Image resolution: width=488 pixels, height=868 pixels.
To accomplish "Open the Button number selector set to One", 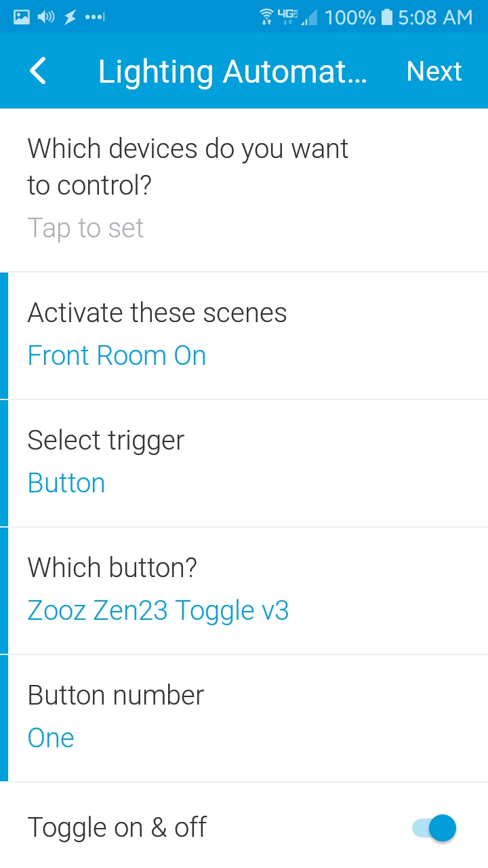I will (x=244, y=717).
